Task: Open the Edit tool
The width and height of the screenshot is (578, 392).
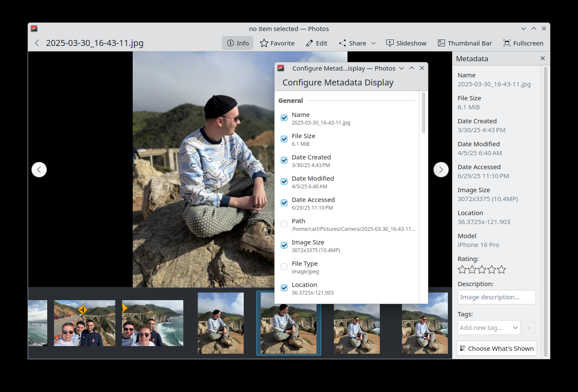Action: click(317, 43)
